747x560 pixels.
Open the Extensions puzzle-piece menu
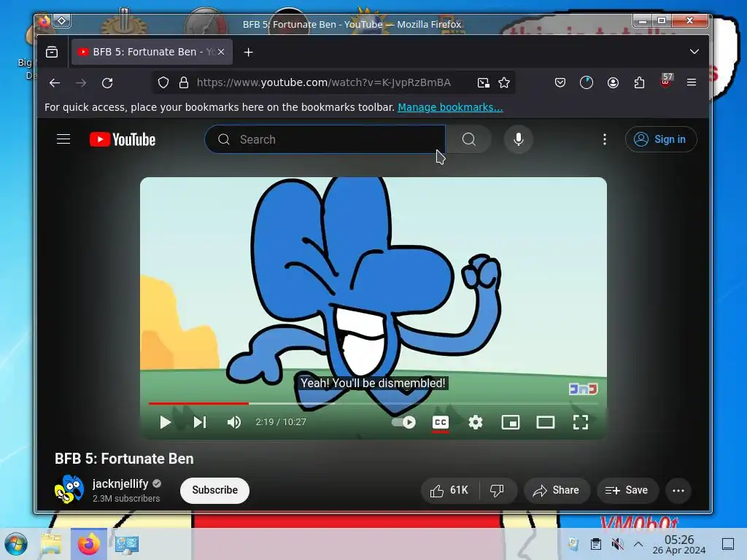[639, 83]
